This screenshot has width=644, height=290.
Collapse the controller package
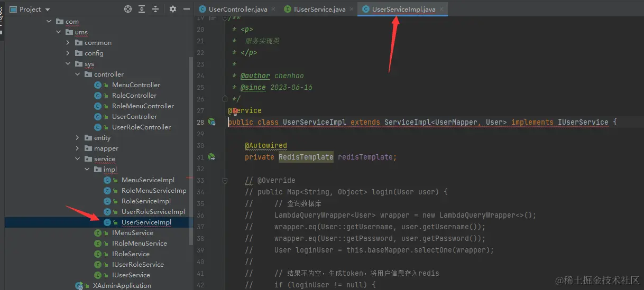click(x=77, y=74)
